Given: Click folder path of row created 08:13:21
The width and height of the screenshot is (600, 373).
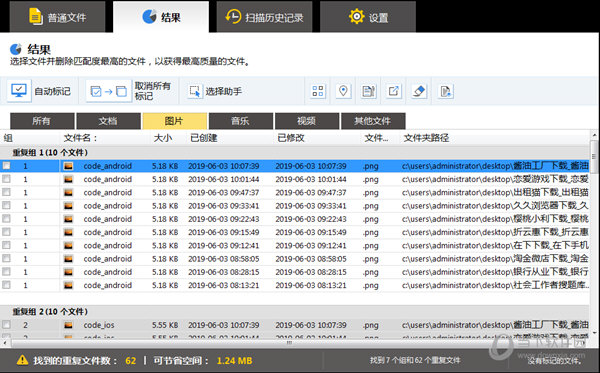Looking at the screenshot, I should (x=496, y=285).
